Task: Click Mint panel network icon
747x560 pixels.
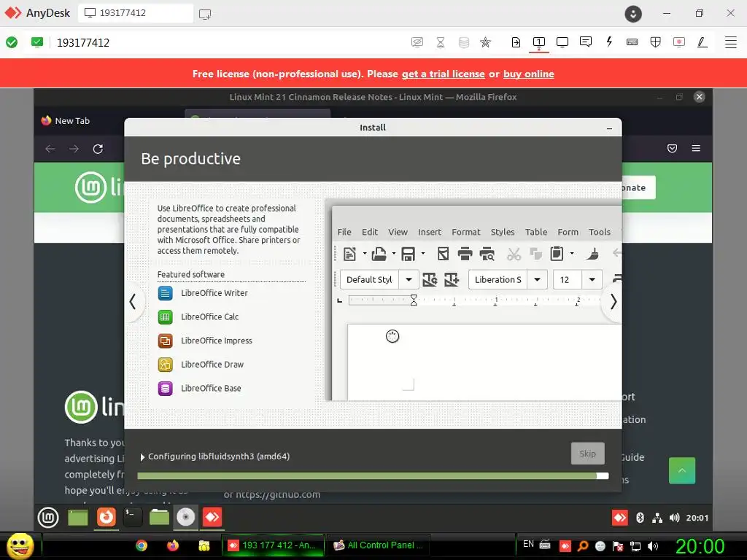Action: (657, 518)
